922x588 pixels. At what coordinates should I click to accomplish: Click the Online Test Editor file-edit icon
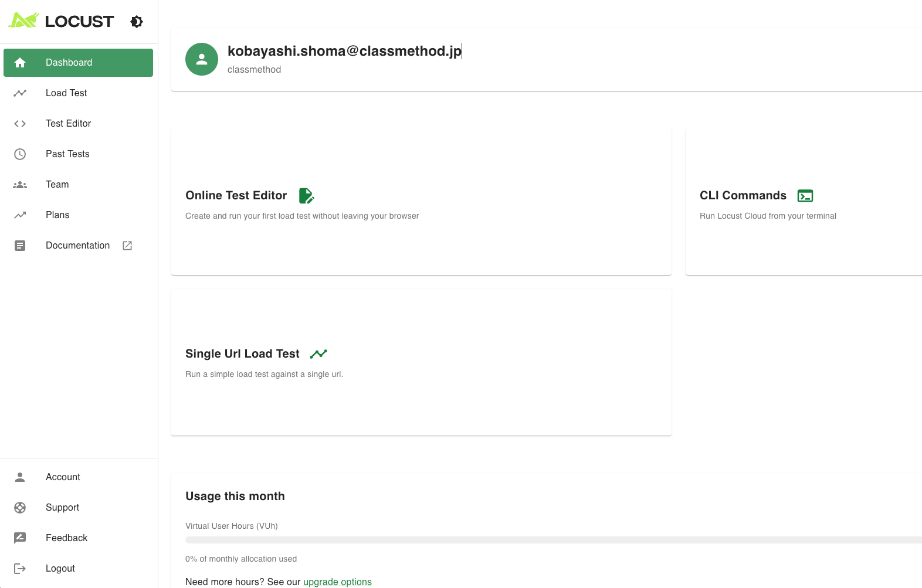pos(306,196)
